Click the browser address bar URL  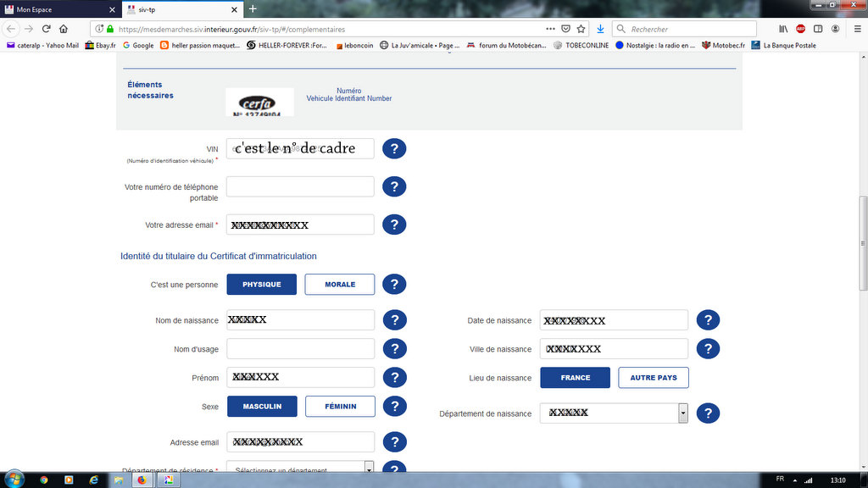pos(231,30)
